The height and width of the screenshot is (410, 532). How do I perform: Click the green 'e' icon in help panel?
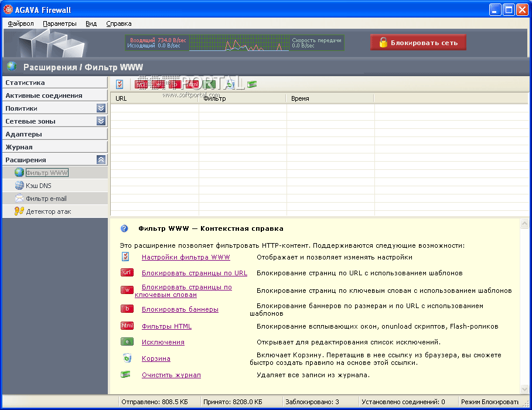127,341
